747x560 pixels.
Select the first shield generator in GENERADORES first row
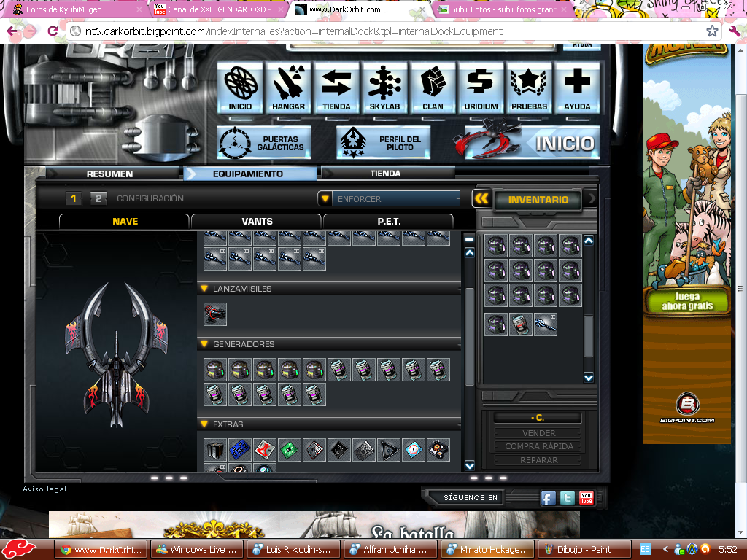(339, 370)
